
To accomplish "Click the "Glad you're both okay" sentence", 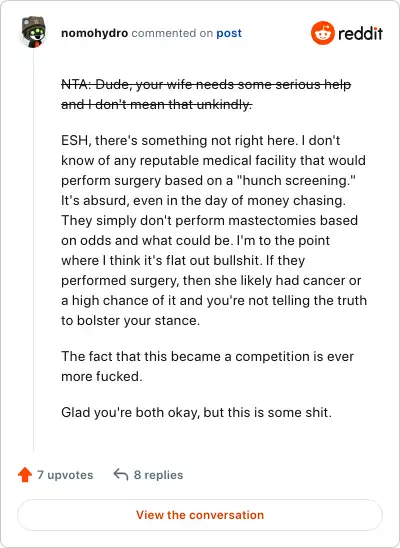I will [x=196, y=412].
